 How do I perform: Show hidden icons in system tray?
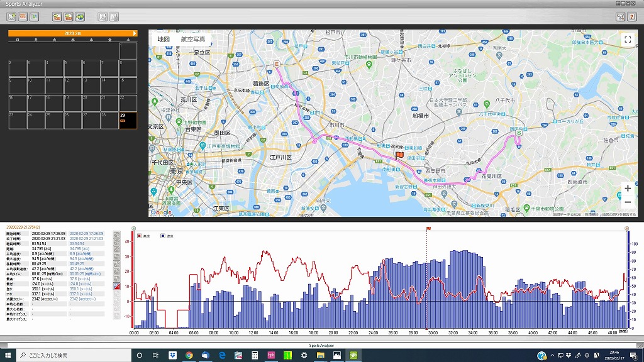pos(553,355)
